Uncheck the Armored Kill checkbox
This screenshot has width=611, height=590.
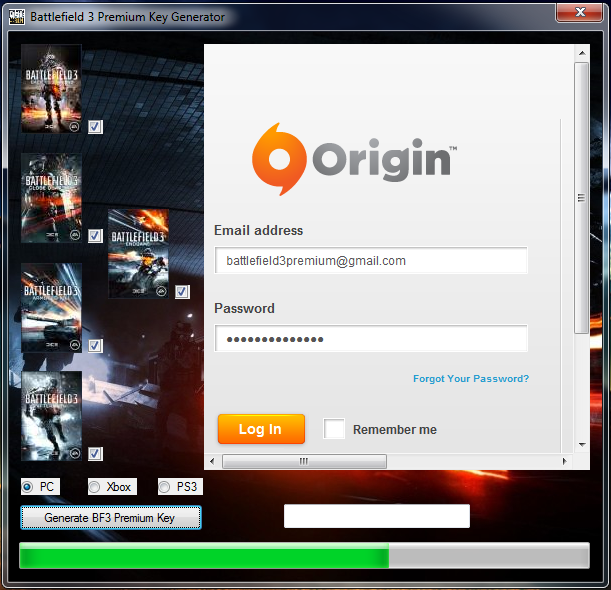(x=95, y=345)
